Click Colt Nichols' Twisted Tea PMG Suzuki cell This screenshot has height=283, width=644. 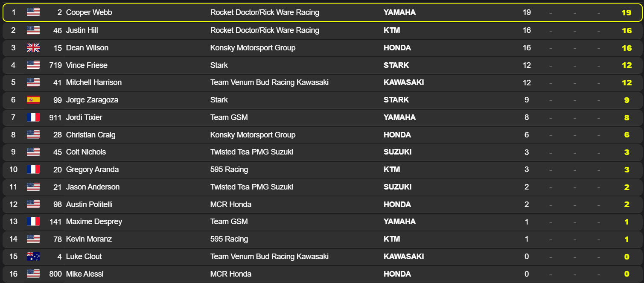coord(252,152)
